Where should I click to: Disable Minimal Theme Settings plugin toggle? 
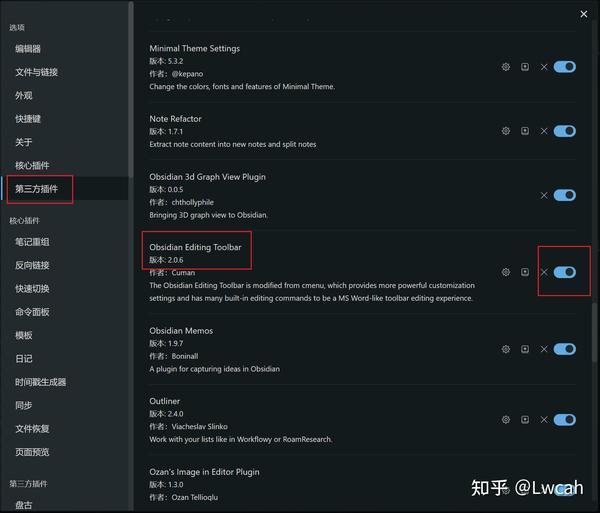(564, 67)
